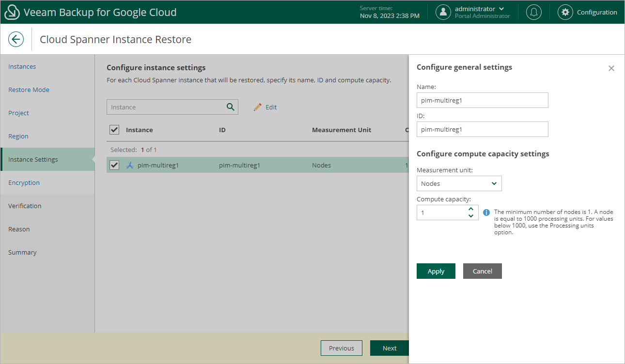Uncheck the pim-multireg1 instance row
The height and width of the screenshot is (364, 625).
[x=114, y=165]
